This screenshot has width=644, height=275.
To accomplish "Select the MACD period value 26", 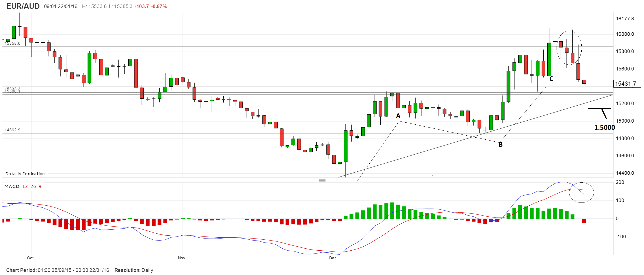I will click(x=33, y=186).
